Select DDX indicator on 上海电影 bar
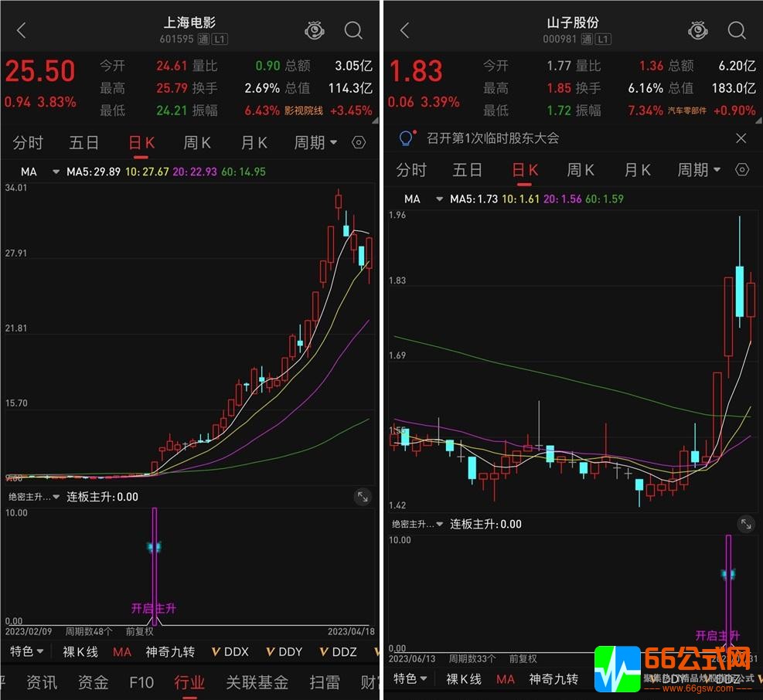The image size is (763, 700). [x=230, y=652]
